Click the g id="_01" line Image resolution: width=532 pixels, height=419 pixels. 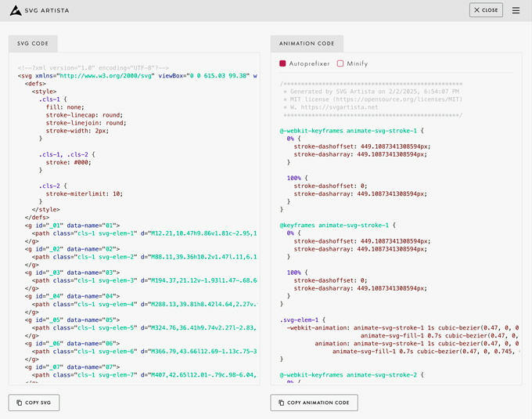click(72, 226)
